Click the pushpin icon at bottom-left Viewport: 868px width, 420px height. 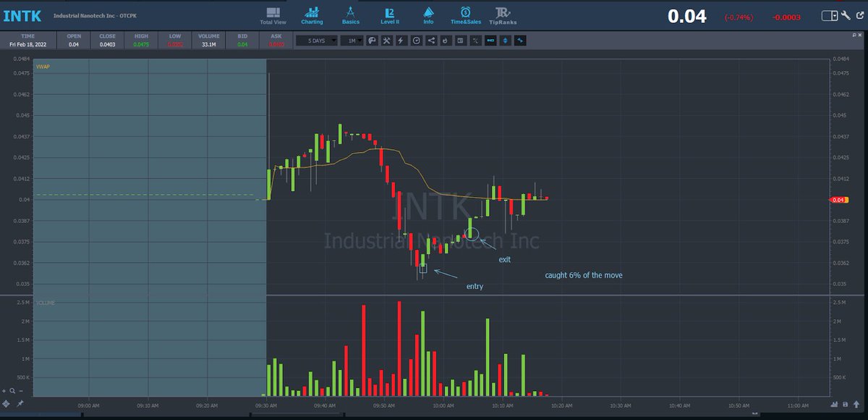click(x=20, y=403)
